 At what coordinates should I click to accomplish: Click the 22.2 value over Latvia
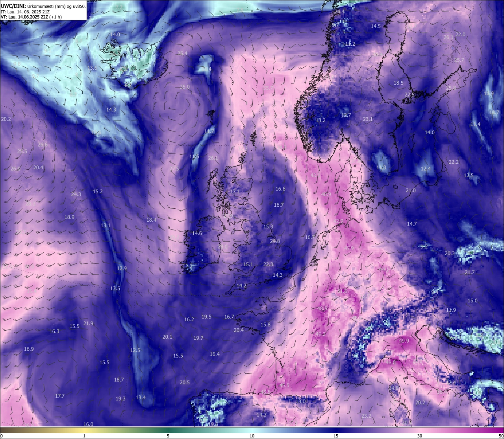pos(454,162)
